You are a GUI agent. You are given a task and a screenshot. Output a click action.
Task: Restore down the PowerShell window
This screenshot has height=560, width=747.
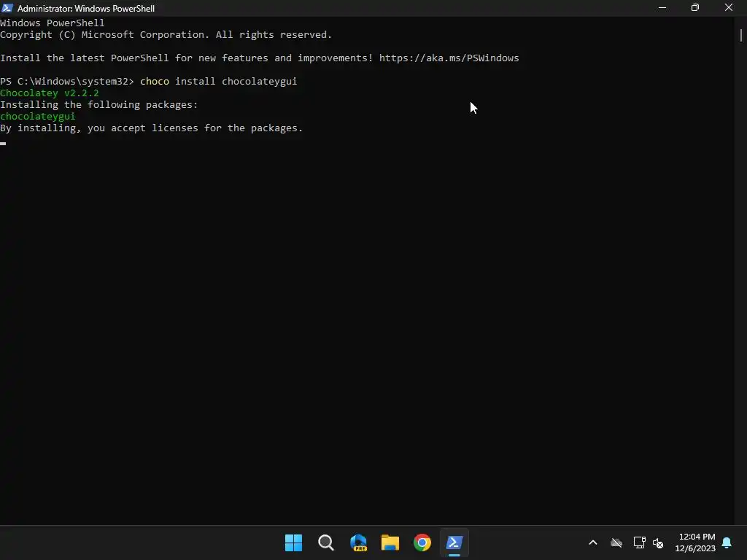695,7
